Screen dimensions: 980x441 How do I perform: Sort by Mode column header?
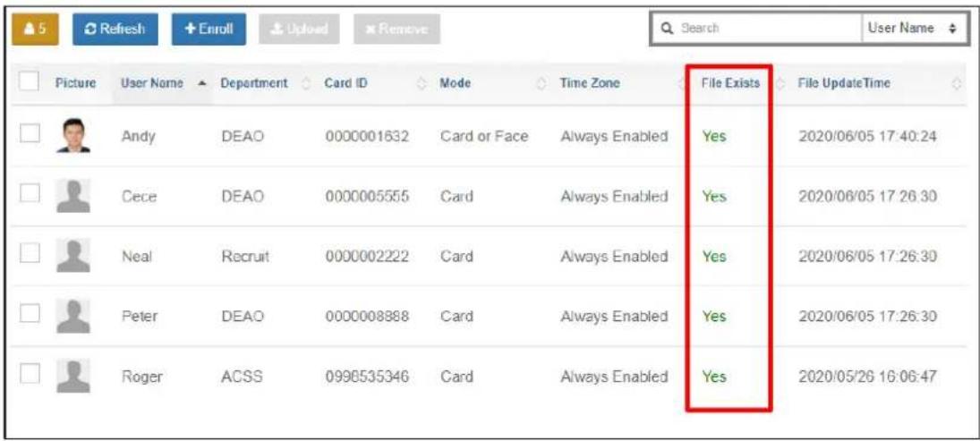pyautogui.click(x=492, y=83)
